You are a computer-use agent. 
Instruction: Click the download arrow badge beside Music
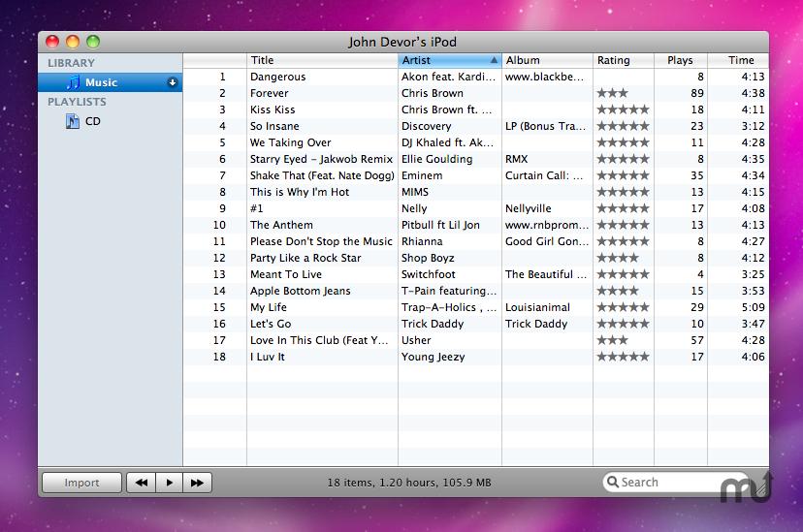click(x=173, y=82)
